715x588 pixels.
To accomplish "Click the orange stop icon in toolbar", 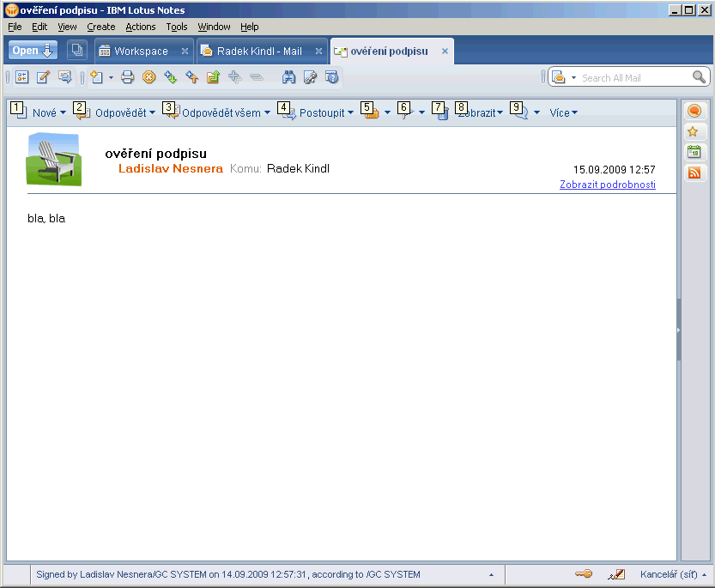I will coord(148,77).
